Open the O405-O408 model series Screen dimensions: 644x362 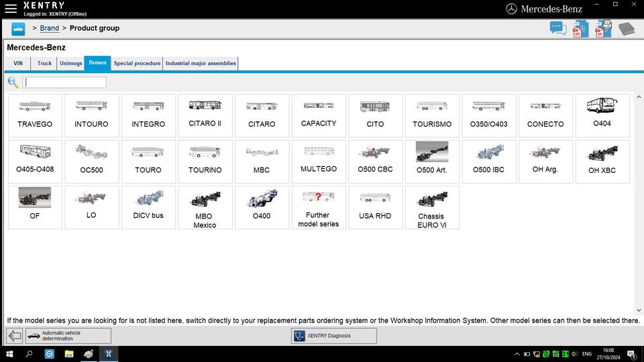(35, 162)
